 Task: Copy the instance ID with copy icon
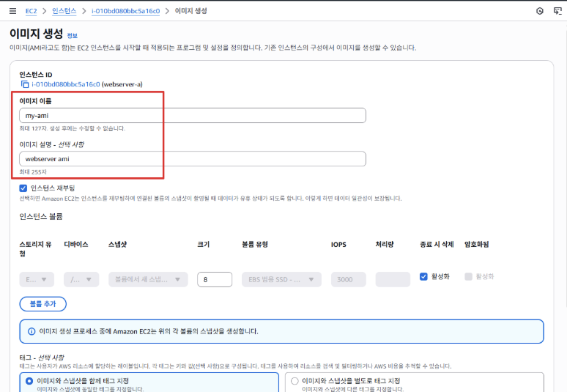[x=25, y=84]
